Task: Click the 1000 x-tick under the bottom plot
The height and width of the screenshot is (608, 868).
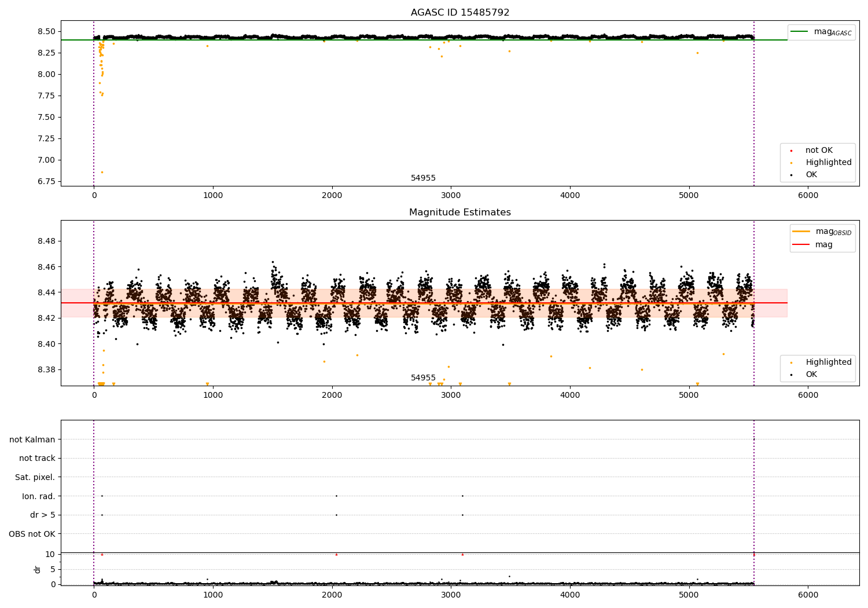Action: coord(213,595)
